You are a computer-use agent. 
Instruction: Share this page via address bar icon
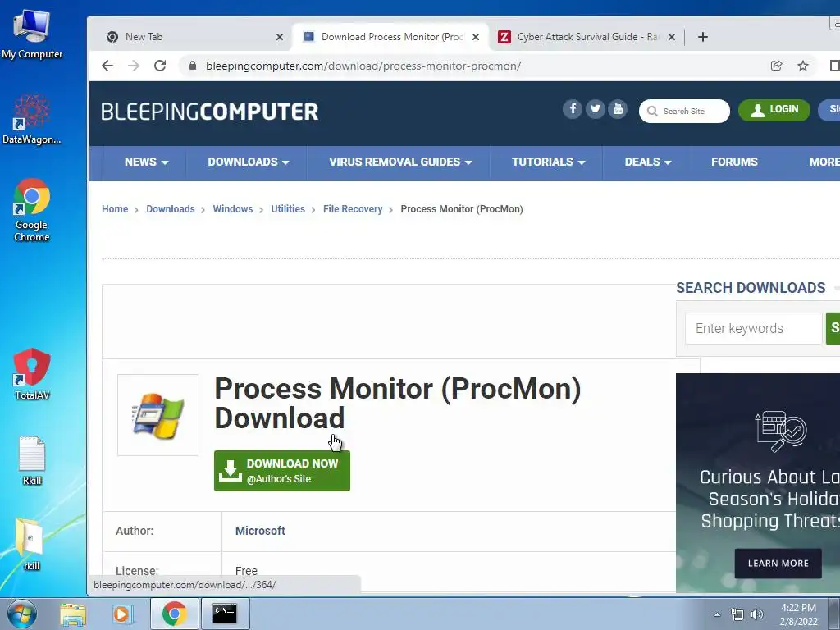776,66
